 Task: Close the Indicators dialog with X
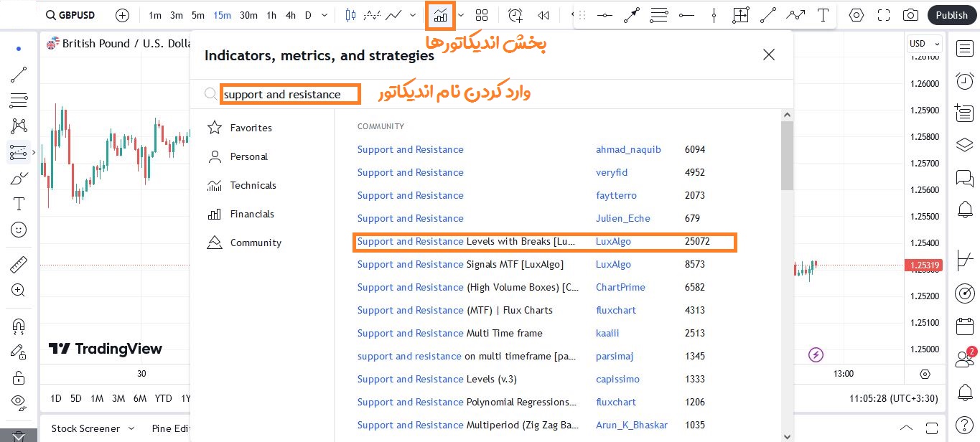coord(769,55)
